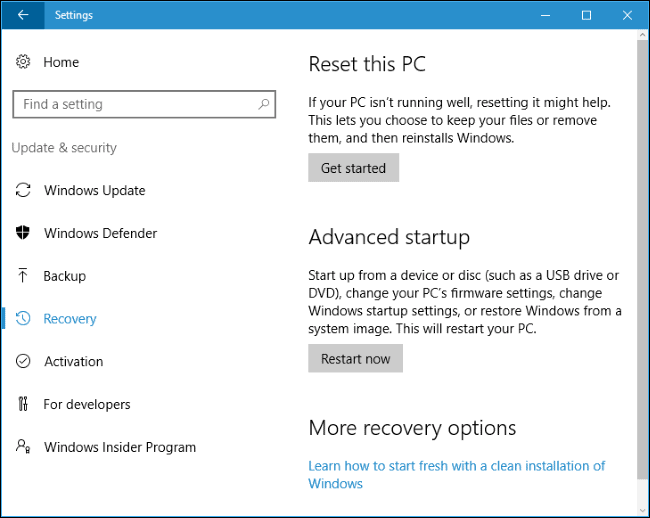The image size is (650, 518).
Task: Maximize the Settings window
Action: [586, 15]
